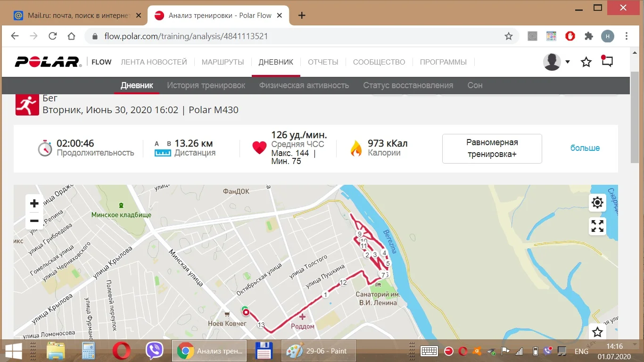This screenshot has height=362, width=644.
Task: Open ОТЧЕТЫ in the main menu
Action: (323, 62)
